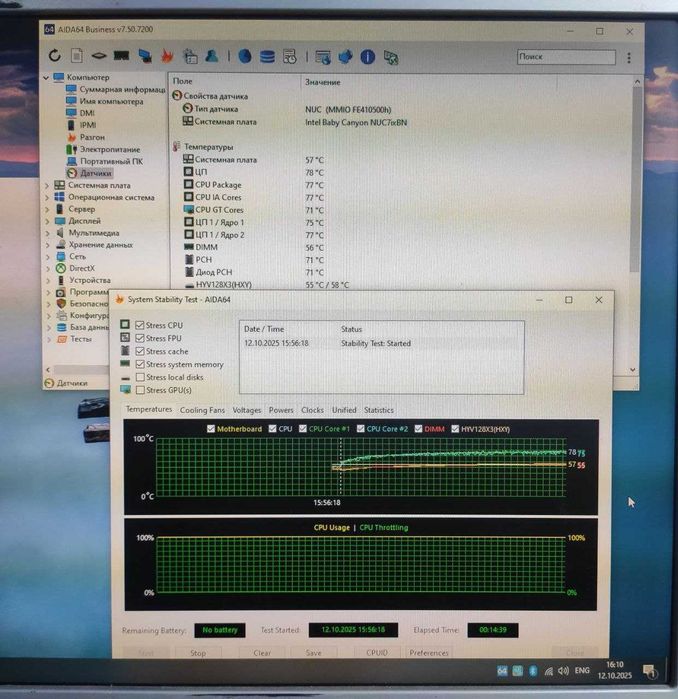
Task: Click the Значение column header
Action: click(x=323, y=82)
